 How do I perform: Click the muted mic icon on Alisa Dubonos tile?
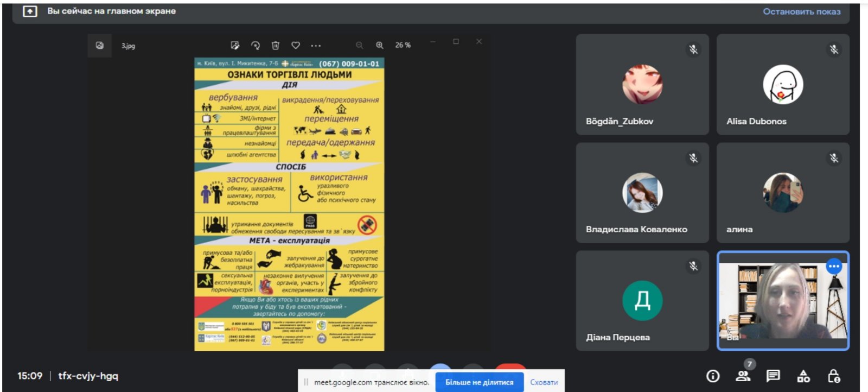click(834, 50)
